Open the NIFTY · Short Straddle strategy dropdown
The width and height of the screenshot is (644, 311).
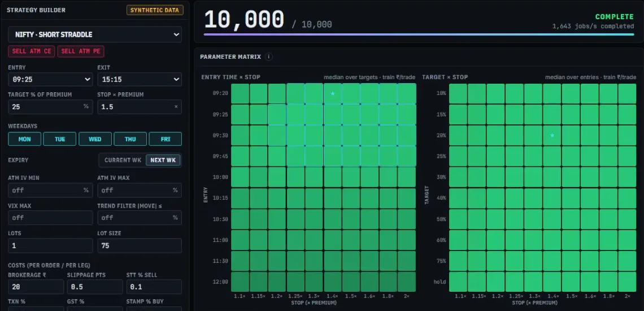coord(95,34)
